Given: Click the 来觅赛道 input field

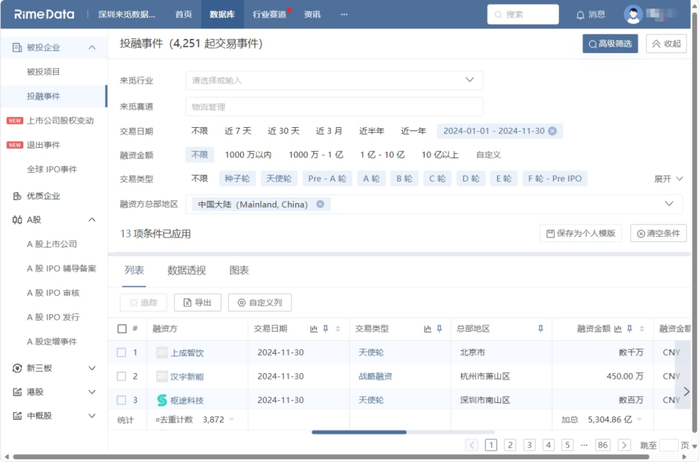Looking at the screenshot, I should 334,107.
